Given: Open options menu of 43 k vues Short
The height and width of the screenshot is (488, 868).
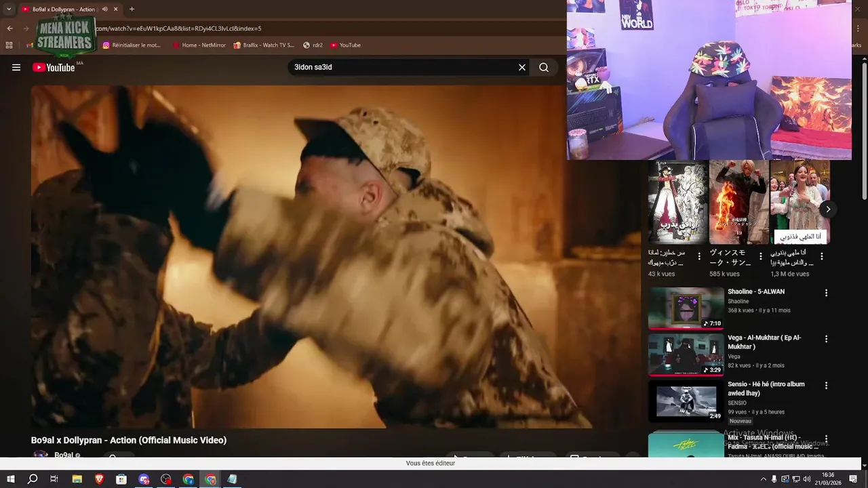Looking at the screenshot, I should coord(699,257).
